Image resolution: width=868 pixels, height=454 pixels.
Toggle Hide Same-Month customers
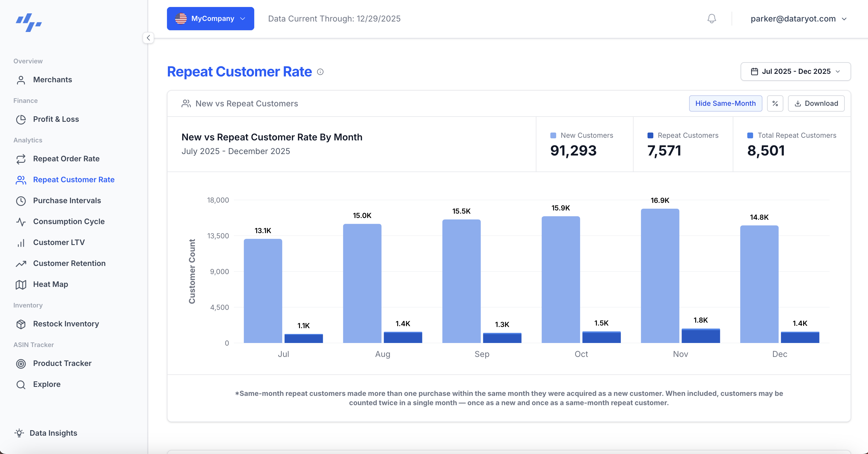(x=725, y=103)
